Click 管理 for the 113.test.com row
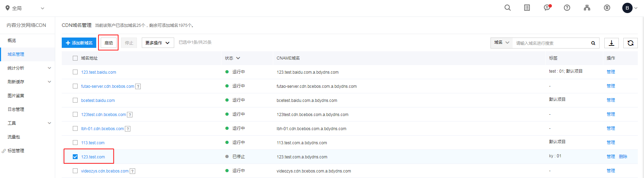 611,143
